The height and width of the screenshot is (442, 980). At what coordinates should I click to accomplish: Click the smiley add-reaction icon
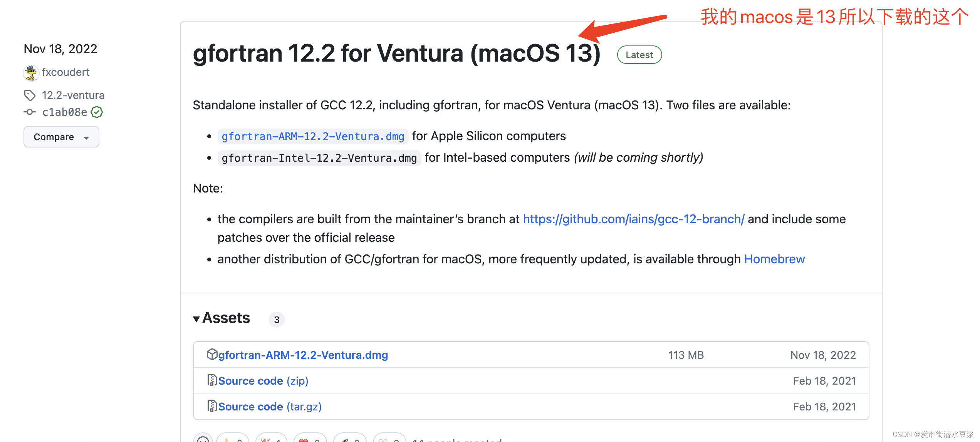203,439
